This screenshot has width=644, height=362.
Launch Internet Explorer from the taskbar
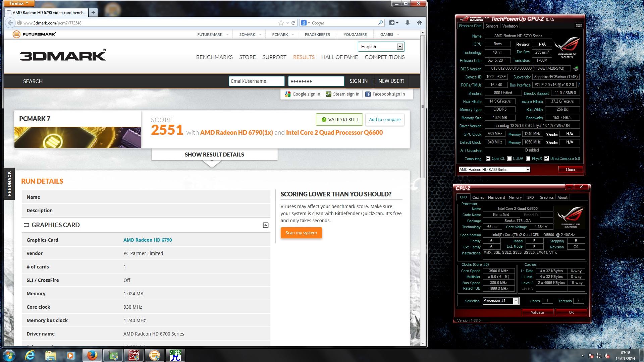tap(30, 355)
